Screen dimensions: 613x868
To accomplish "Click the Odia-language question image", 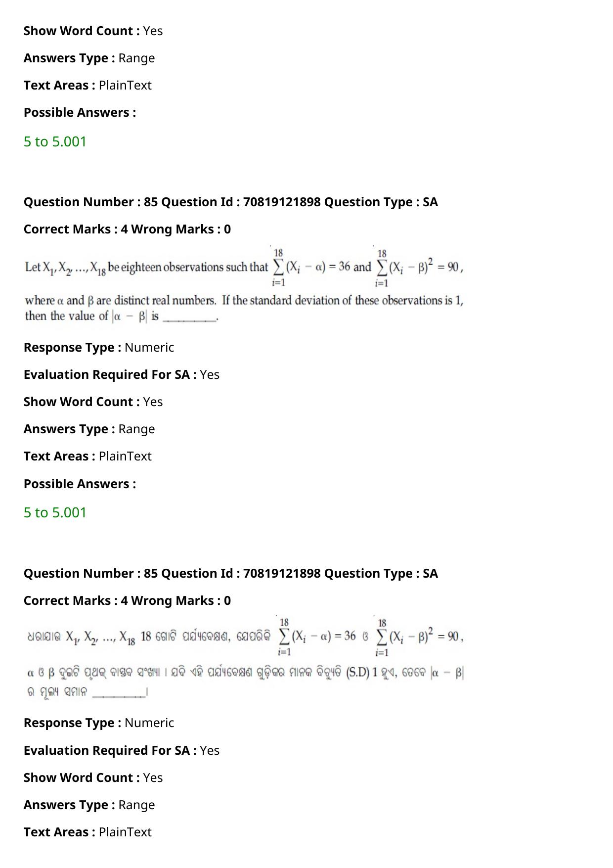I will [245, 657].
